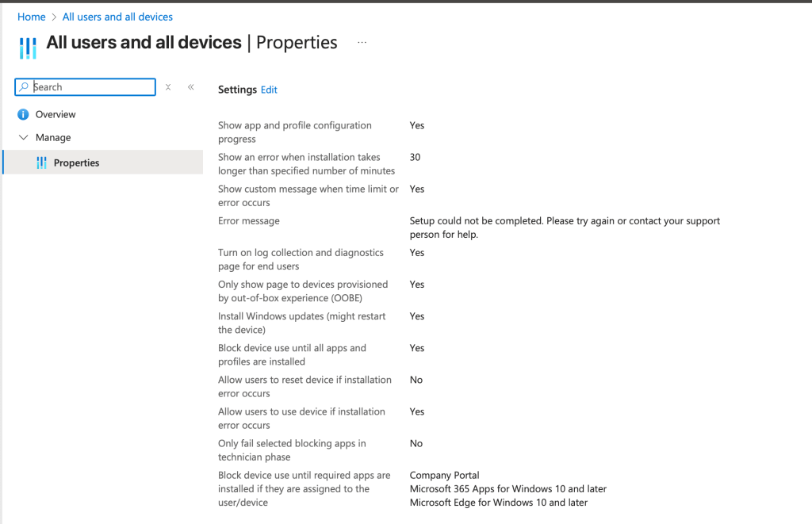Click the Microsoft Edge for Windows 10 entry
Viewport: 812px width, 524px height.
pyautogui.click(x=498, y=503)
